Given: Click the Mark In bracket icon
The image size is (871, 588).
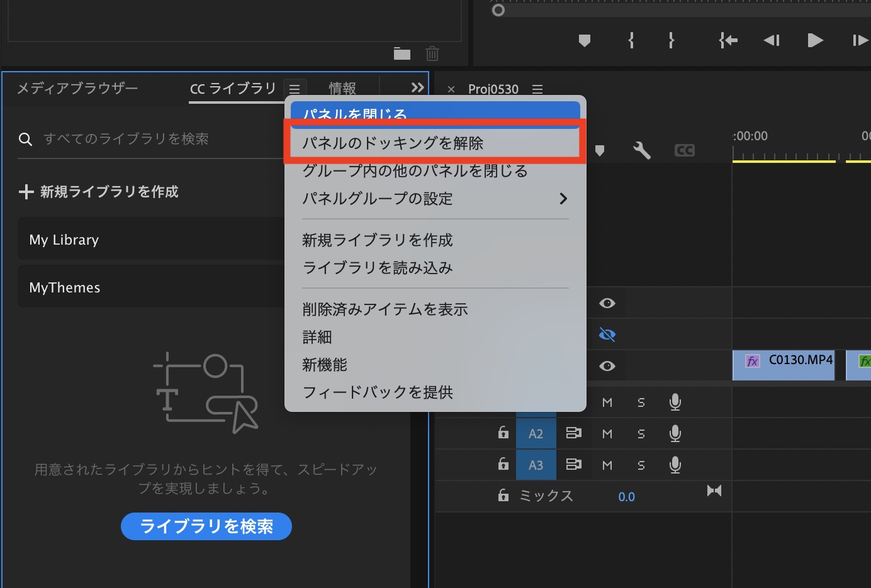Looking at the screenshot, I should [631, 41].
